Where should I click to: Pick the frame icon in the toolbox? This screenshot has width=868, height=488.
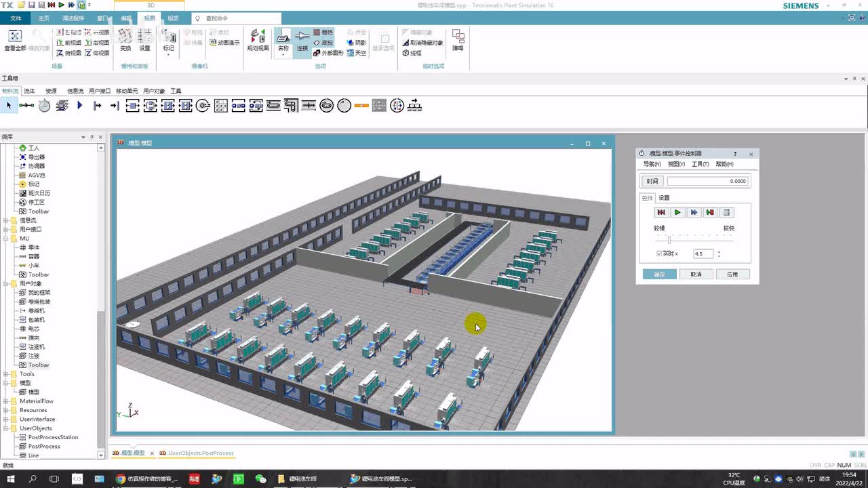[x=62, y=106]
